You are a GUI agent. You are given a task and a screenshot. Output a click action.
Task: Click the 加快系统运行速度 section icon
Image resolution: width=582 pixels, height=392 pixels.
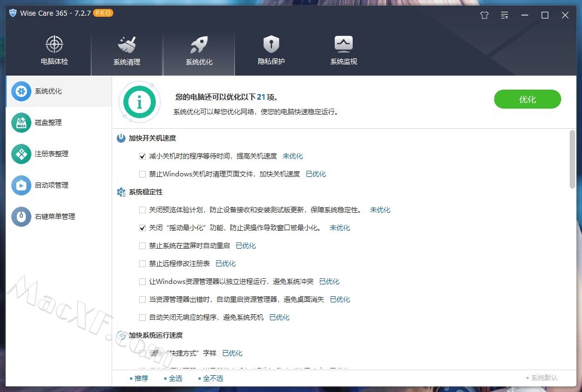(121, 335)
